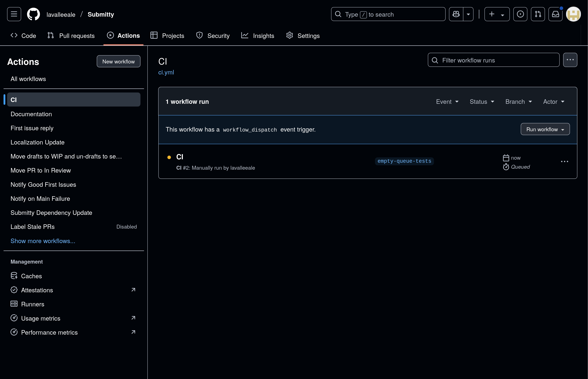
Task: Expand the Actor filter dropdown
Action: point(554,102)
